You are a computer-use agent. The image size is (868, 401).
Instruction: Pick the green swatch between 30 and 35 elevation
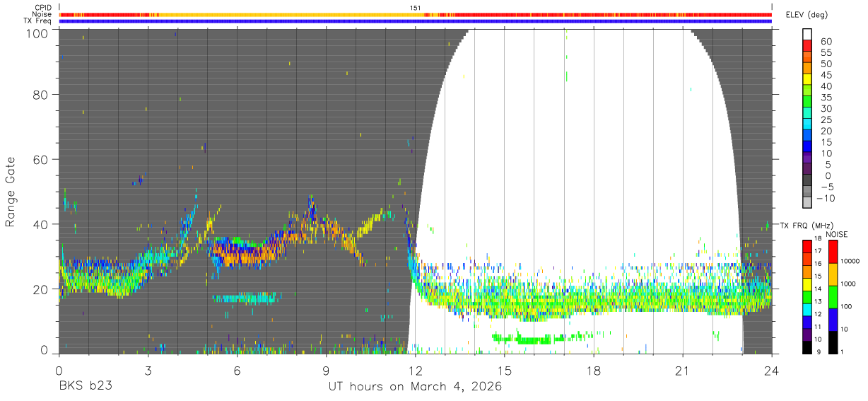pos(808,102)
